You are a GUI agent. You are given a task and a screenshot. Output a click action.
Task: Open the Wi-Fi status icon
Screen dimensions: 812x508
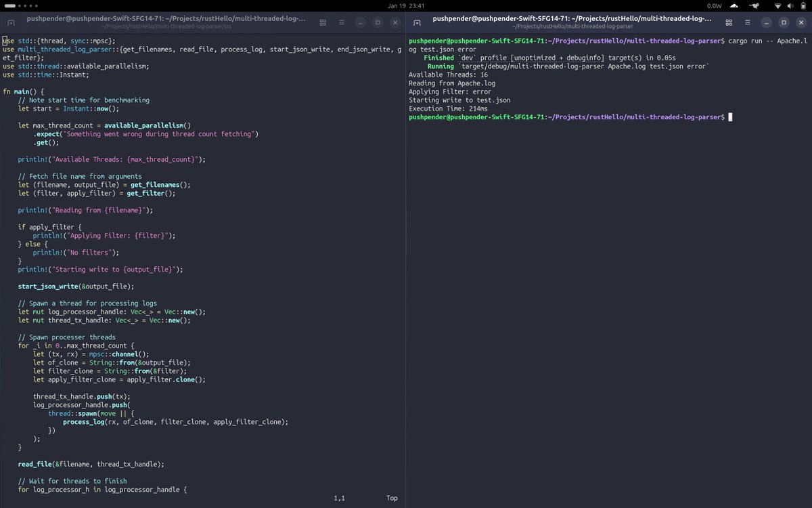coord(777,5)
